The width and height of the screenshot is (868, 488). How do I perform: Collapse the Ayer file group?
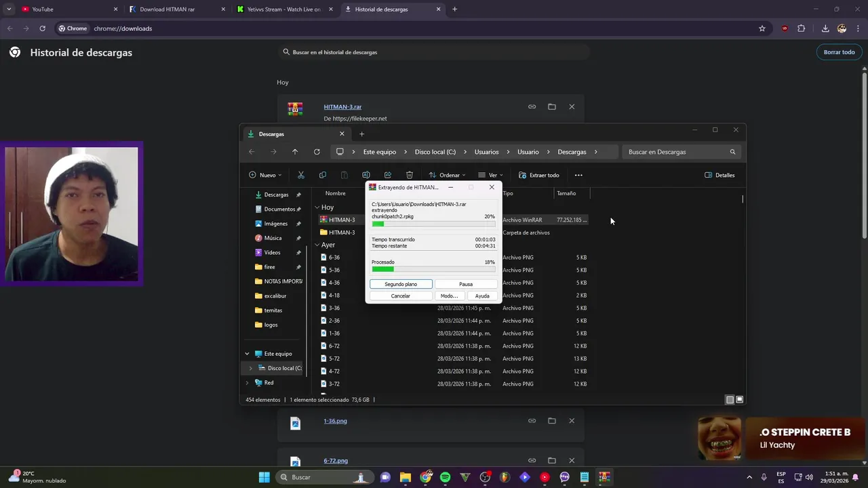point(317,245)
